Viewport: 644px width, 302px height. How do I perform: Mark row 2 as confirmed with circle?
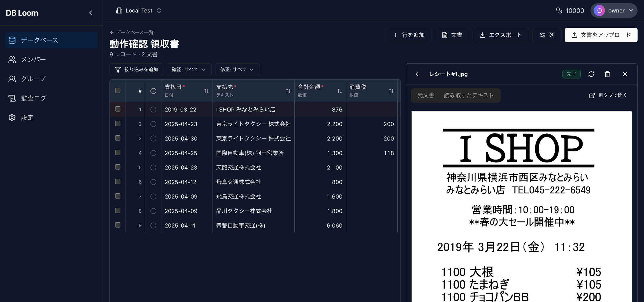pos(153,124)
